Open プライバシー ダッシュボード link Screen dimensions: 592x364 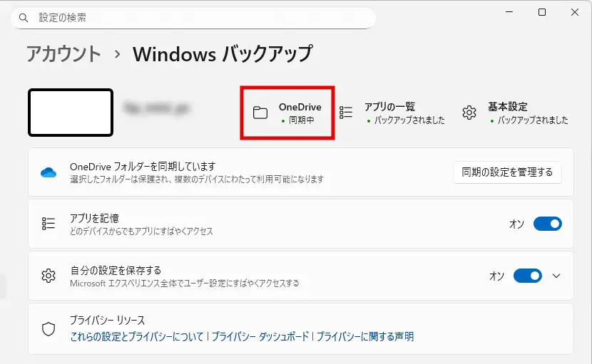[x=260, y=336]
